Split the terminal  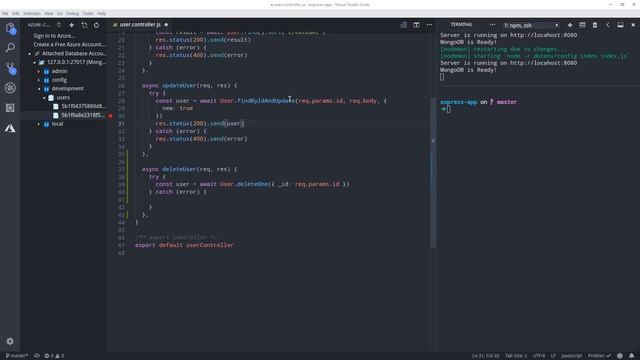tap(582, 25)
